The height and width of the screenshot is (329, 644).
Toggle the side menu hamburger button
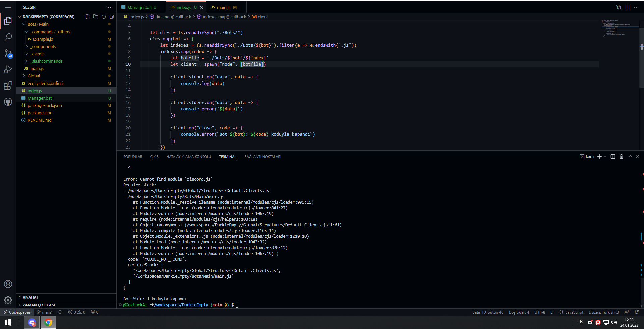[x=8, y=7]
